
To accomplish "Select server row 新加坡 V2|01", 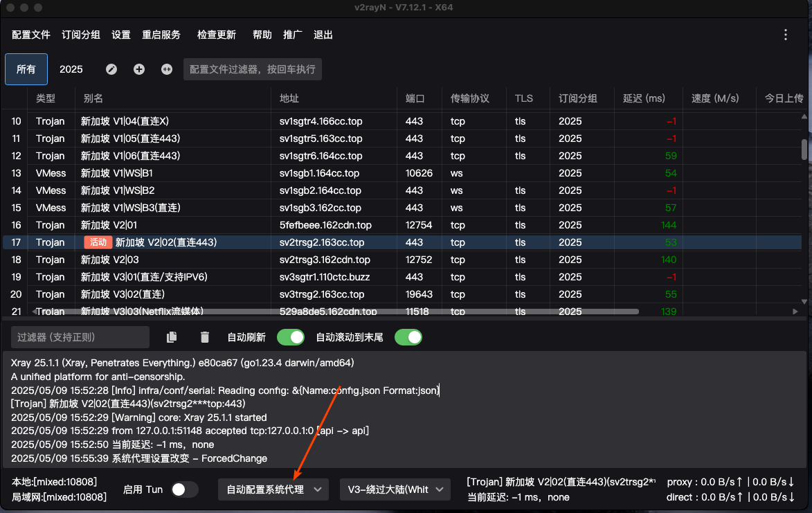I will 402,225.
